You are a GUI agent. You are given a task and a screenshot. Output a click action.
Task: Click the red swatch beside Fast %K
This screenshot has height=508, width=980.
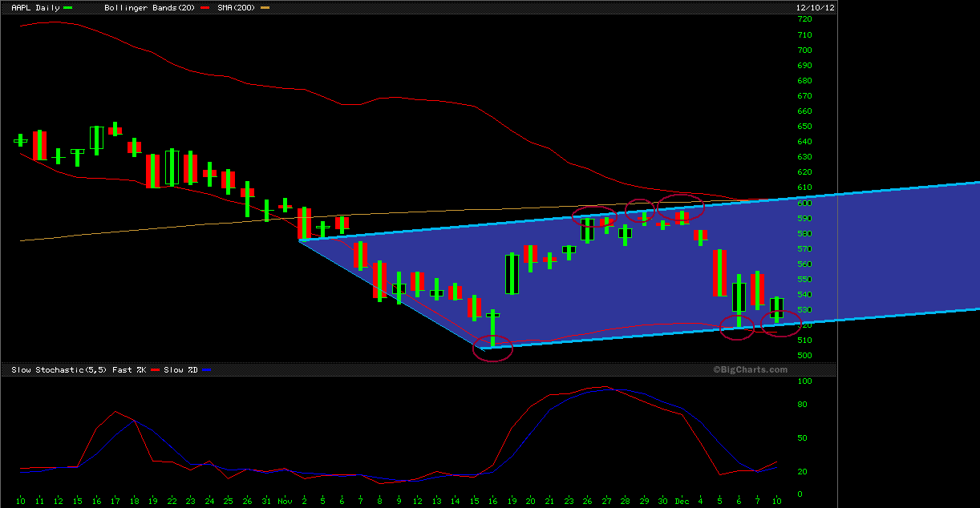click(153, 370)
